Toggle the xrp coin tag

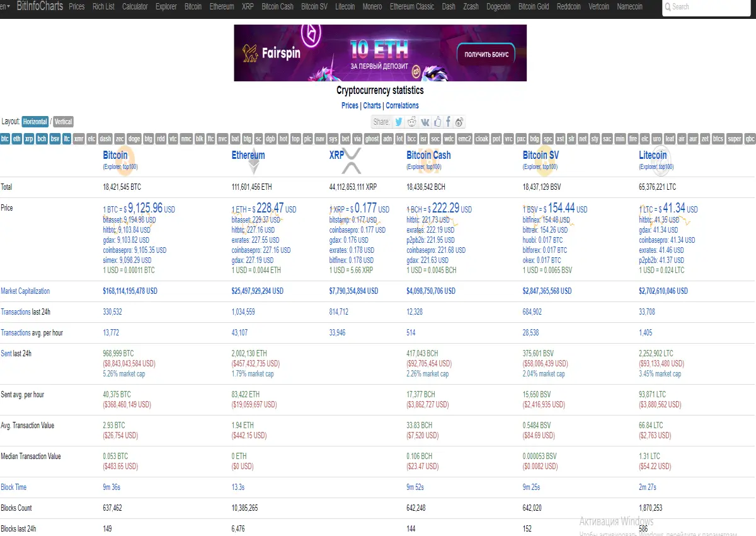tap(29, 139)
